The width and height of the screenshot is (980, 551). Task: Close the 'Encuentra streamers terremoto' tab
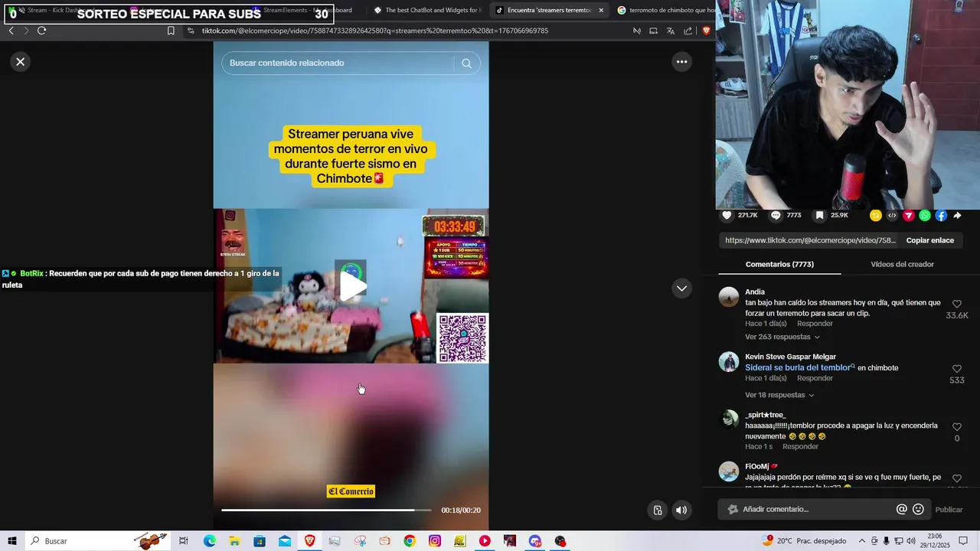pyautogui.click(x=601, y=11)
